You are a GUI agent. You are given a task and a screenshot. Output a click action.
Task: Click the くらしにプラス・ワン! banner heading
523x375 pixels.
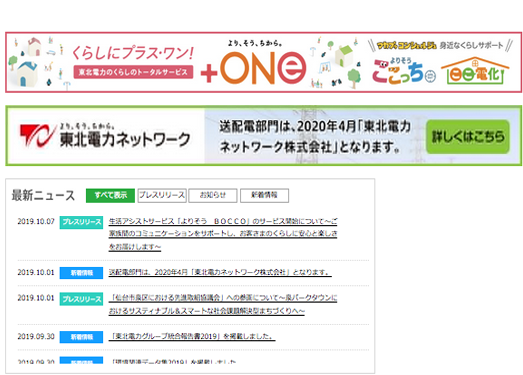click(x=133, y=53)
